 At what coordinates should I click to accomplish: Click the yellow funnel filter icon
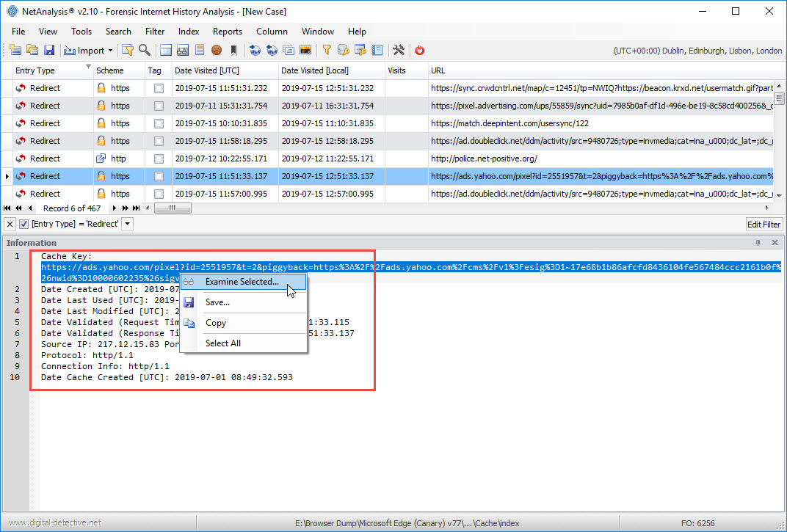click(327, 50)
